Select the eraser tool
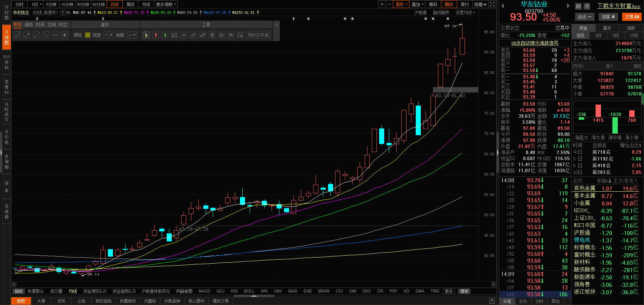 (203, 35)
